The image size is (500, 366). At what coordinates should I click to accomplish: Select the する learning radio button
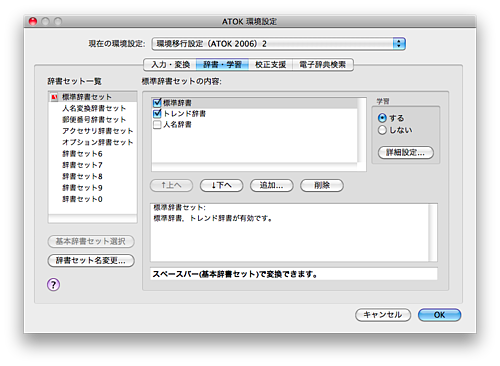pos(382,118)
